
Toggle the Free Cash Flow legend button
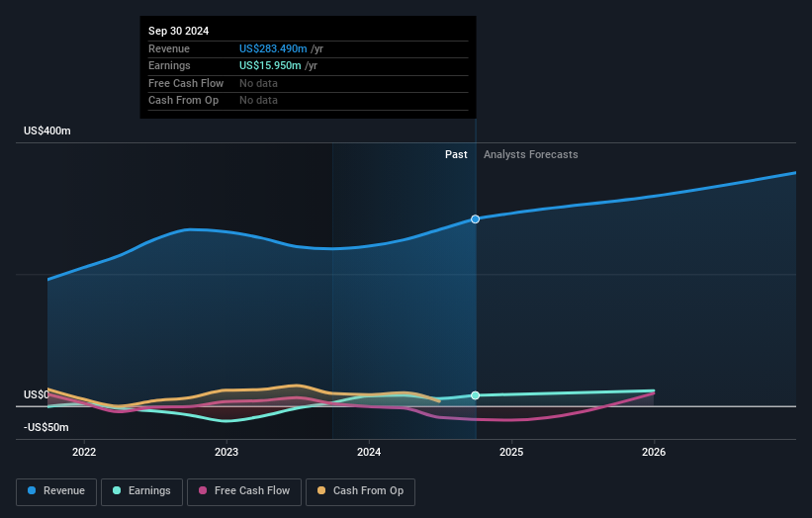pyautogui.click(x=244, y=491)
